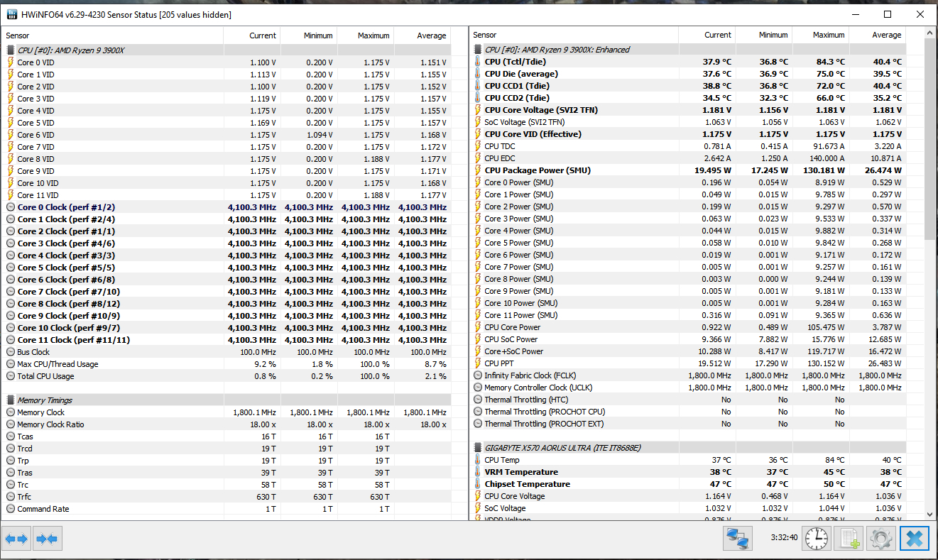
Task: Click the CPU Package Power lightning icon
Action: coord(477,170)
